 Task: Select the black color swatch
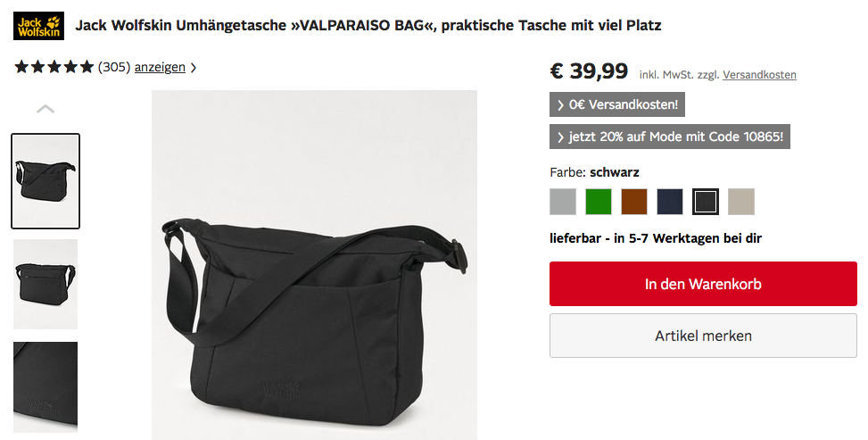pos(706,202)
